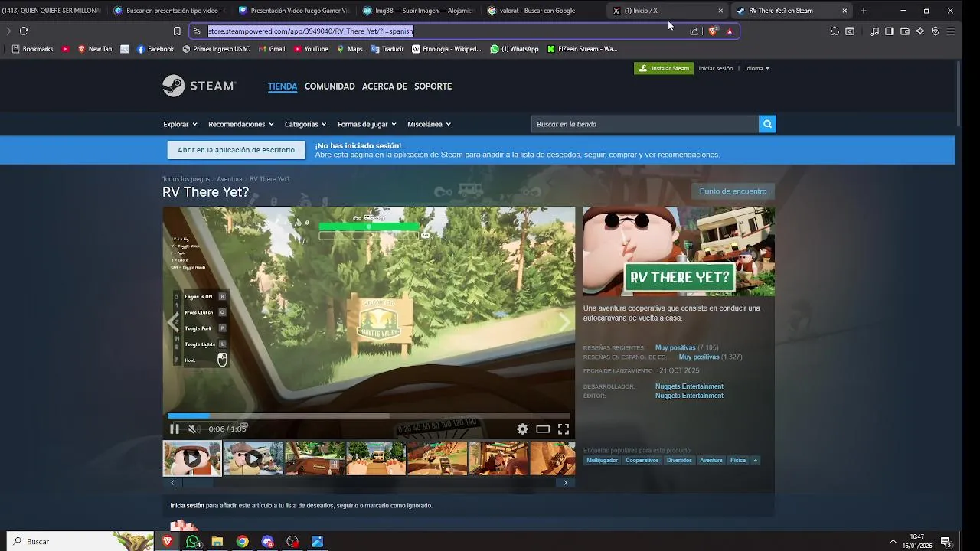Image resolution: width=980 pixels, height=551 pixels.
Task: Click the Iniciar sesión link in header
Action: click(716, 68)
